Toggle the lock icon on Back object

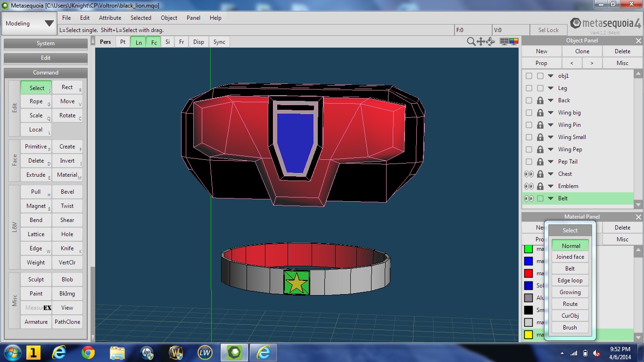click(x=540, y=100)
